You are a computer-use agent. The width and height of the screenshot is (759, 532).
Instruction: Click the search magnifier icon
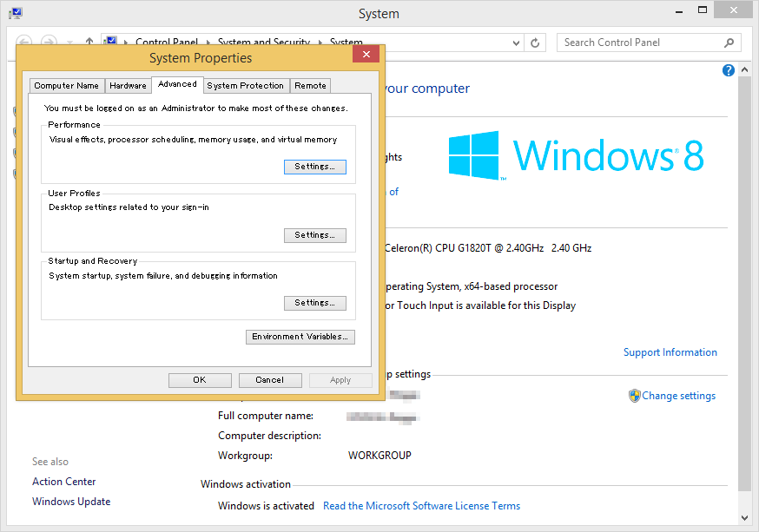tap(729, 43)
